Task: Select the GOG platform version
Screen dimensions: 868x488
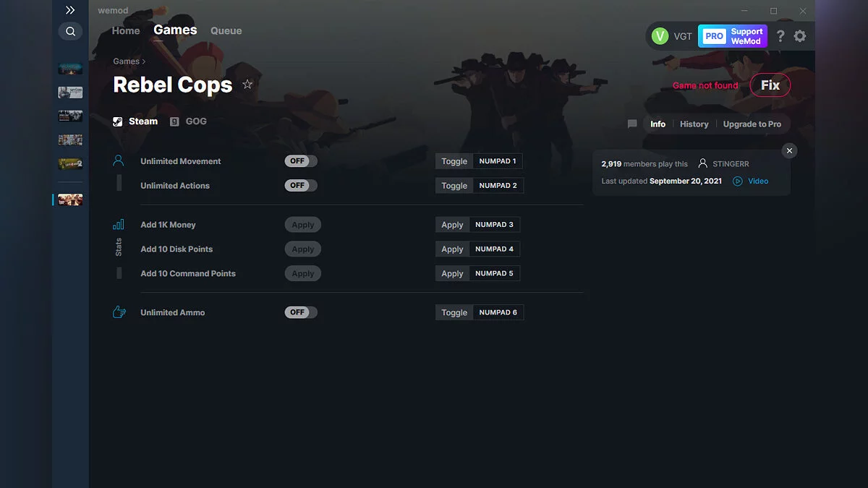Action: [x=189, y=121]
